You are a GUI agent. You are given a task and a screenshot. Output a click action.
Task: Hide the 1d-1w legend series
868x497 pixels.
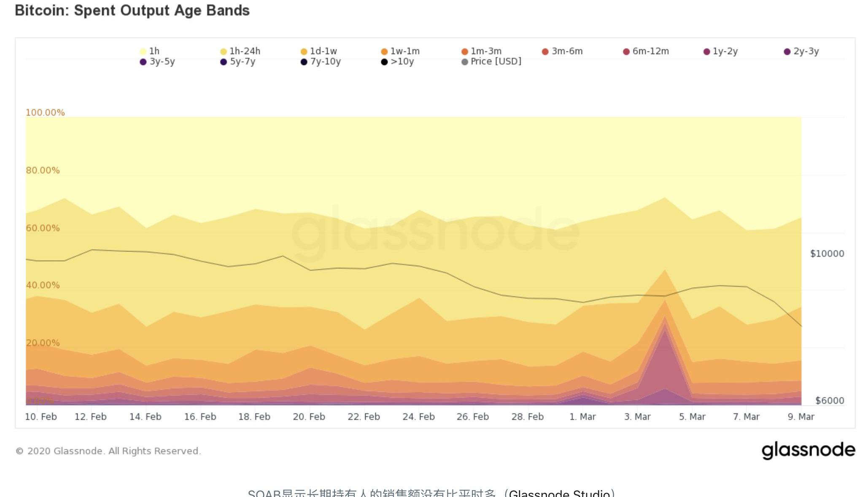point(319,51)
